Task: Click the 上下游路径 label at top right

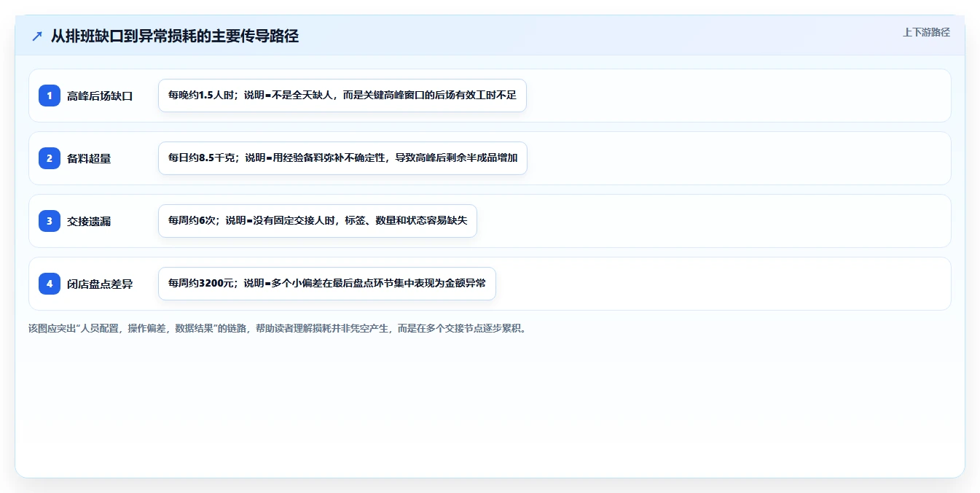Action: 926,32
